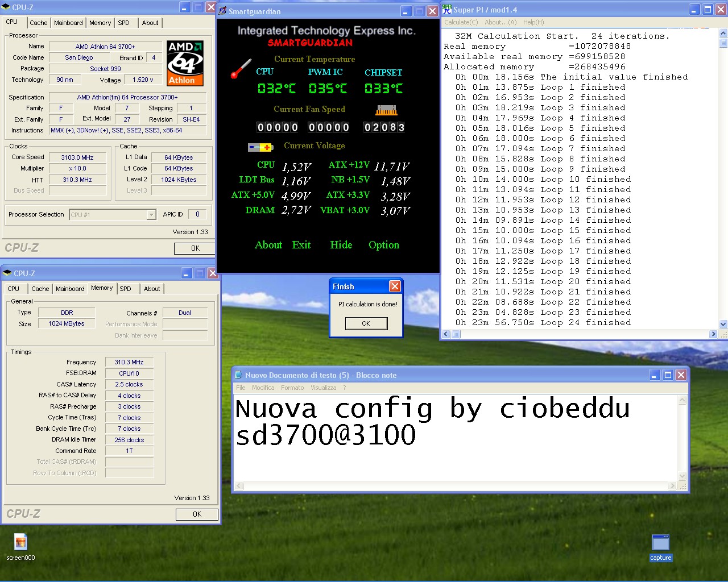Click the AMD Athlon 64 logo in CPU-Z
728x582 pixels.
[185, 63]
